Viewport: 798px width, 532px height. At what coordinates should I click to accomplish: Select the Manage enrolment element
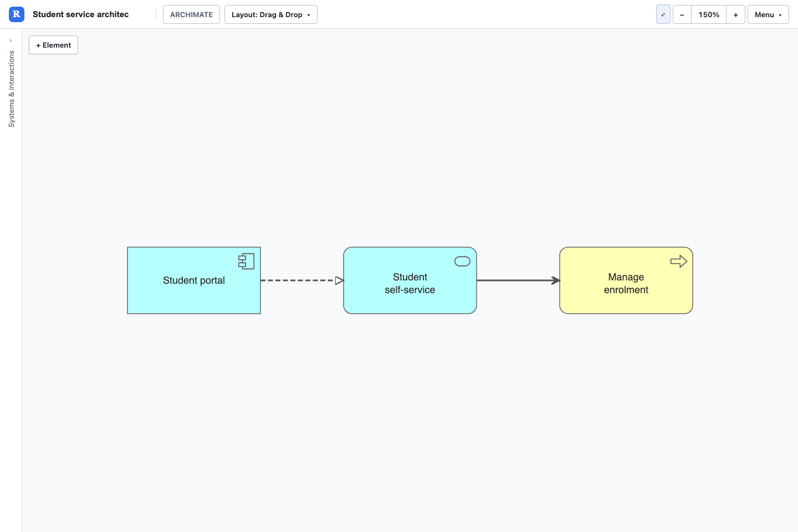[x=626, y=280]
